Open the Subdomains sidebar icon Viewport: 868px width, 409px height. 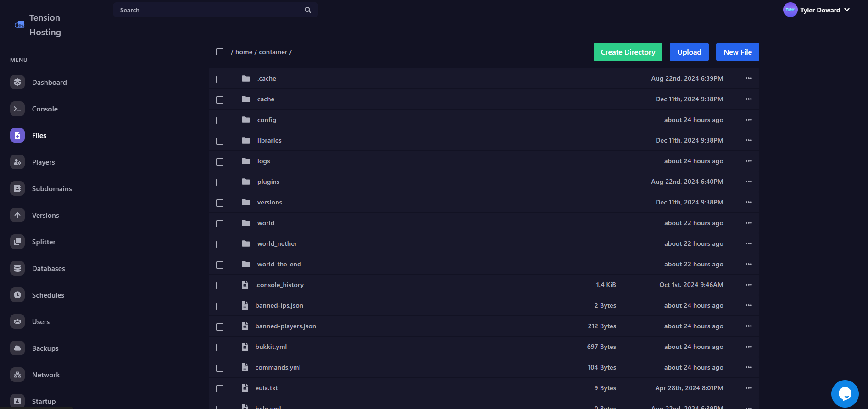(17, 188)
